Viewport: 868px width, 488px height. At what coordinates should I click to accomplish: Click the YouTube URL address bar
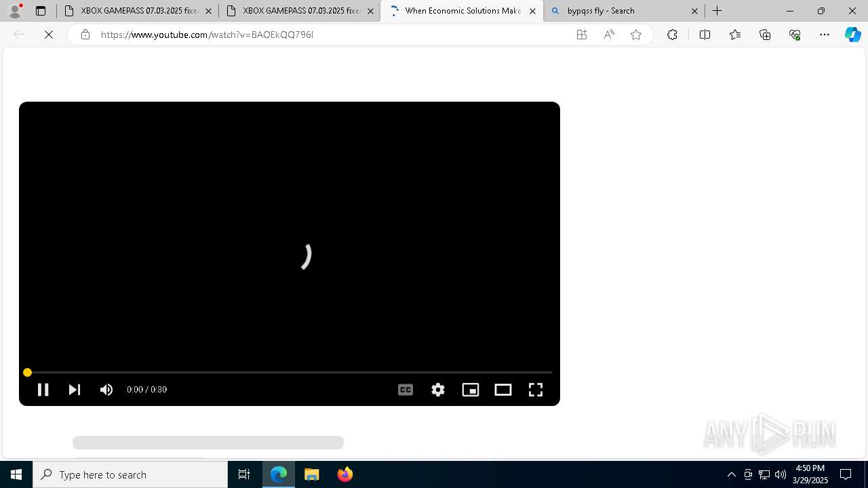click(x=332, y=35)
